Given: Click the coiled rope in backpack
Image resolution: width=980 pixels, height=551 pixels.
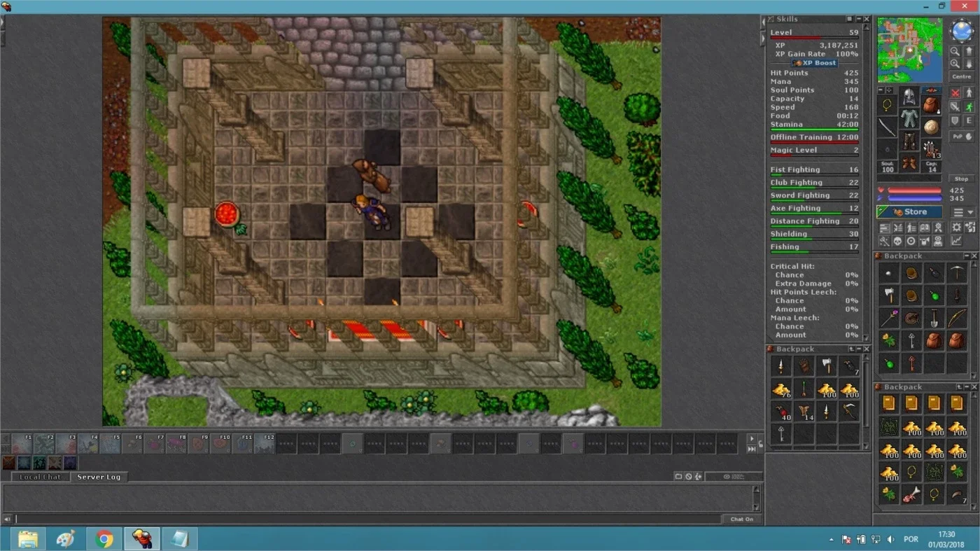Looking at the screenshot, I should 911,318.
